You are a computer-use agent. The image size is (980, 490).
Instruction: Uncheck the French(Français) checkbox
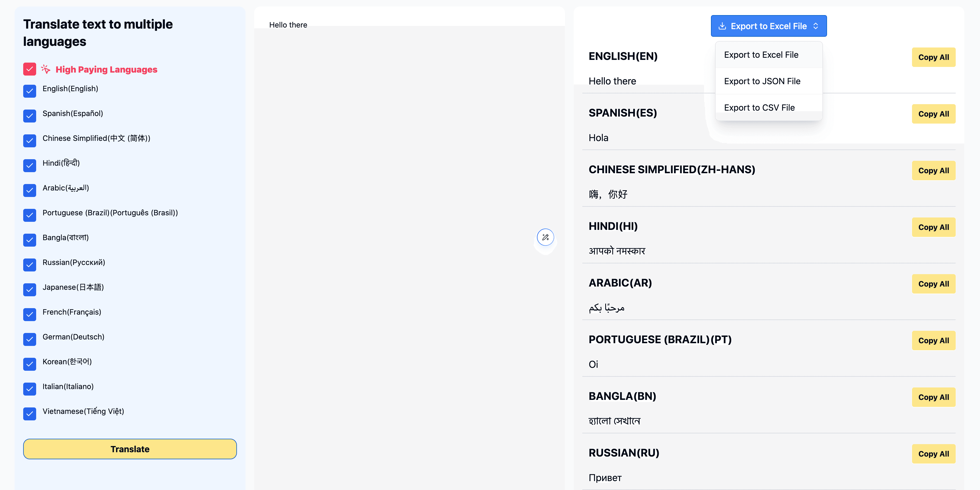click(30, 314)
